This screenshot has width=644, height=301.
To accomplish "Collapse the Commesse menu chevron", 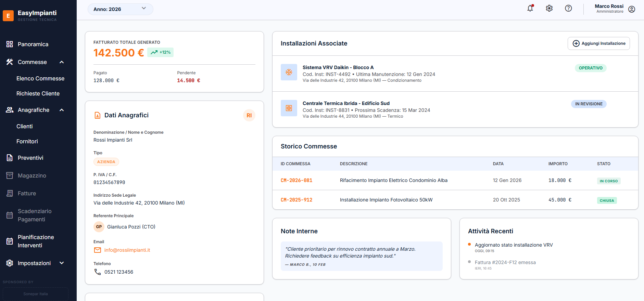I will [x=62, y=62].
